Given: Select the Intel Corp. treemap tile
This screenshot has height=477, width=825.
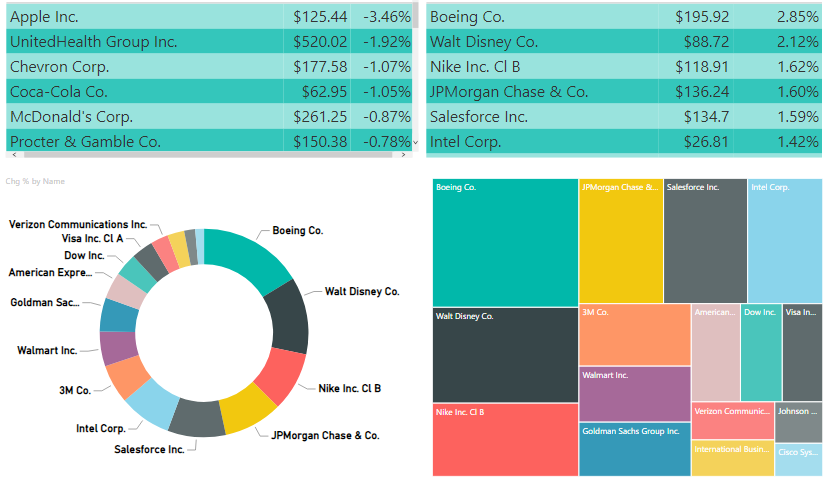Looking at the screenshot, I should [785, 241].
